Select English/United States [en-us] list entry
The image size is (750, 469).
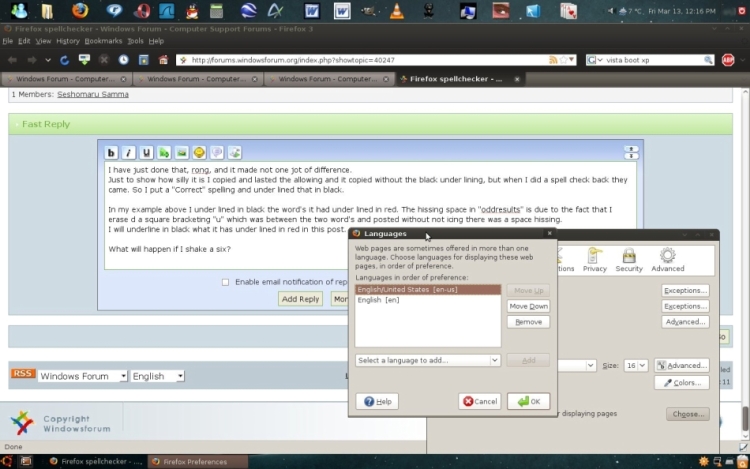[x=428, y=289]
